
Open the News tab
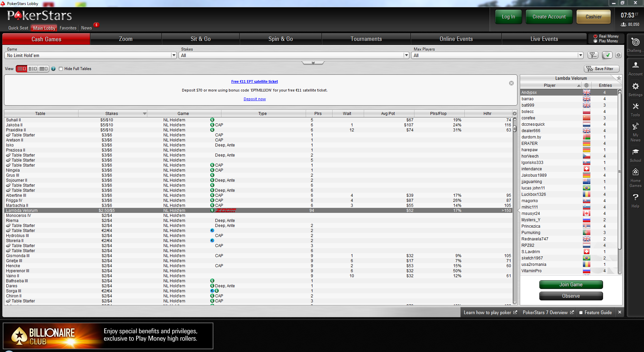coord(87,28)
